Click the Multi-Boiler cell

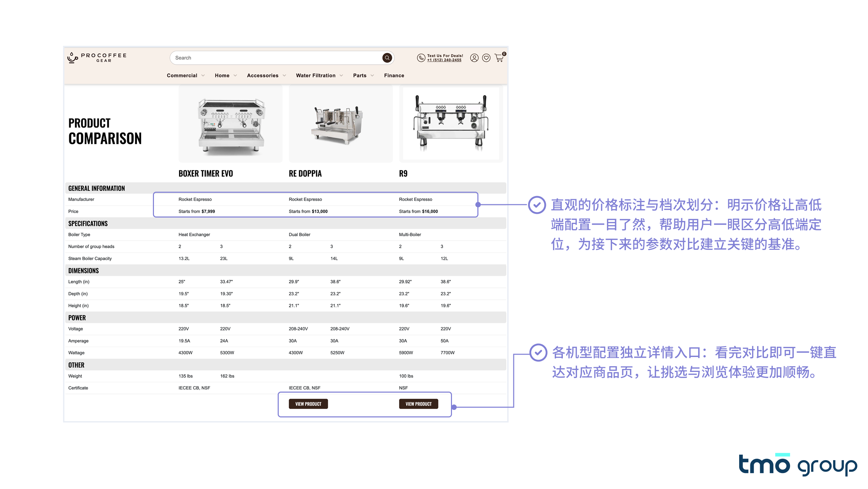point(410,234)
